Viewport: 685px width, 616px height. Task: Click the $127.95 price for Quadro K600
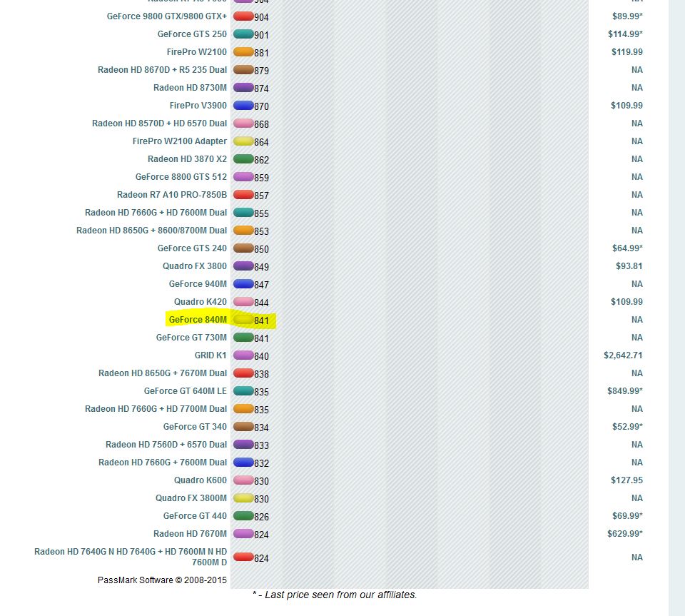click(x=627, y=480)
